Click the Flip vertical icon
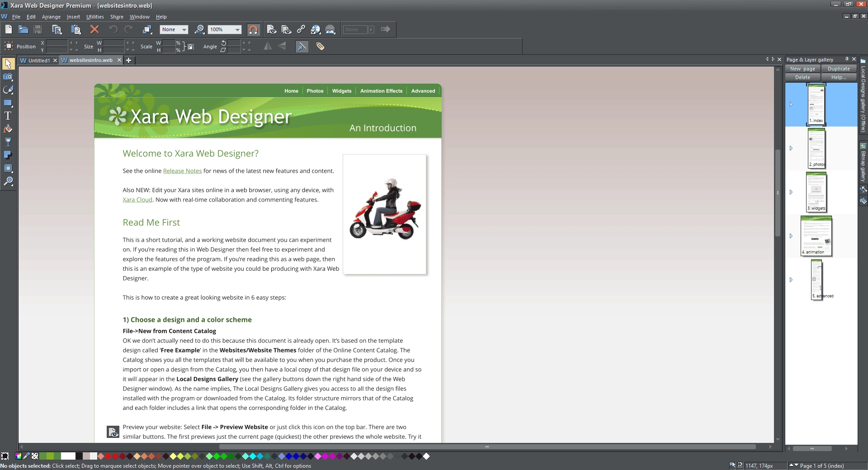This screenshot has height=470, width=868. click(282, 46)
